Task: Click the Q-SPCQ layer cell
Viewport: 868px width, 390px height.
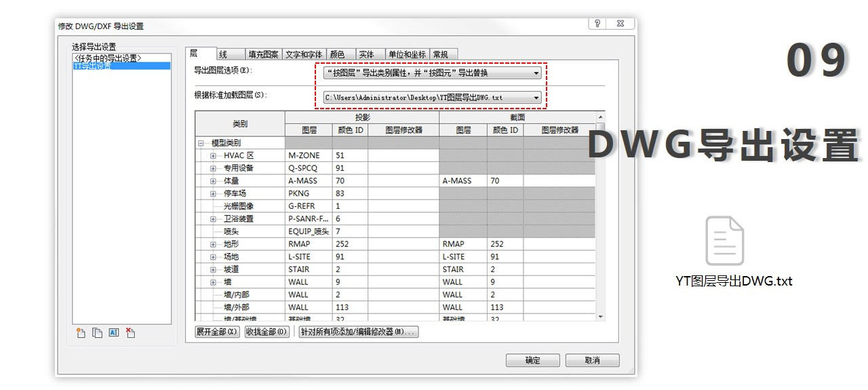Action: 309,168
